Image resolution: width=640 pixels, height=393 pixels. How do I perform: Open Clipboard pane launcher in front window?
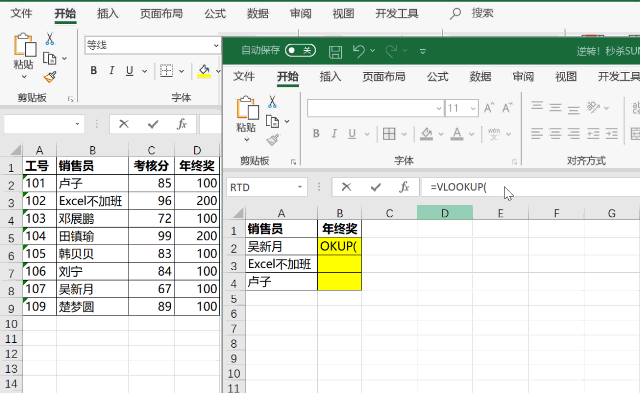293,162
